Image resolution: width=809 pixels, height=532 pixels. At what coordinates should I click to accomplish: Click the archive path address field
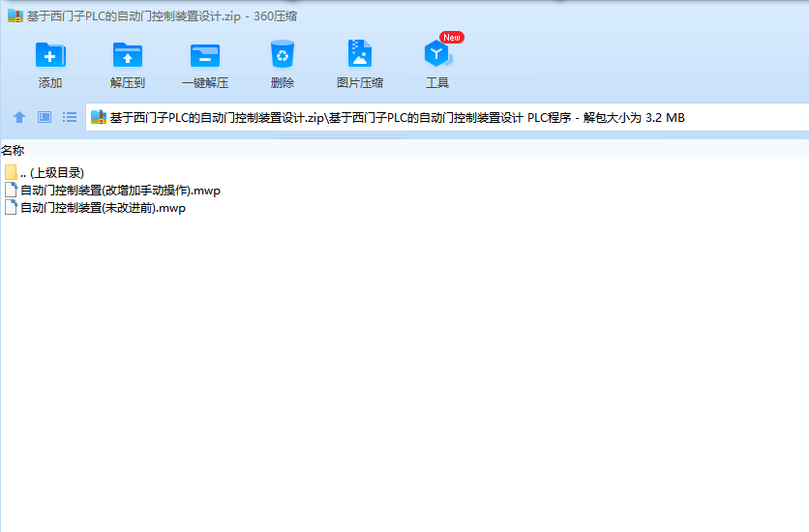coord(447,118)
